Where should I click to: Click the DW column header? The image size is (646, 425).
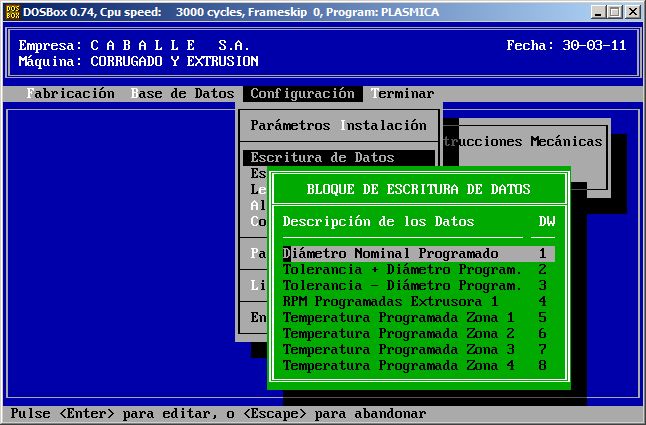click(x=547, y=221)
